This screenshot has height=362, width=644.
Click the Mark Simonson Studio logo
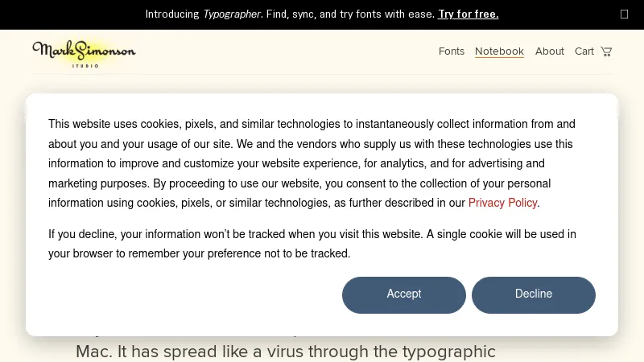click(x=84, y=51)
